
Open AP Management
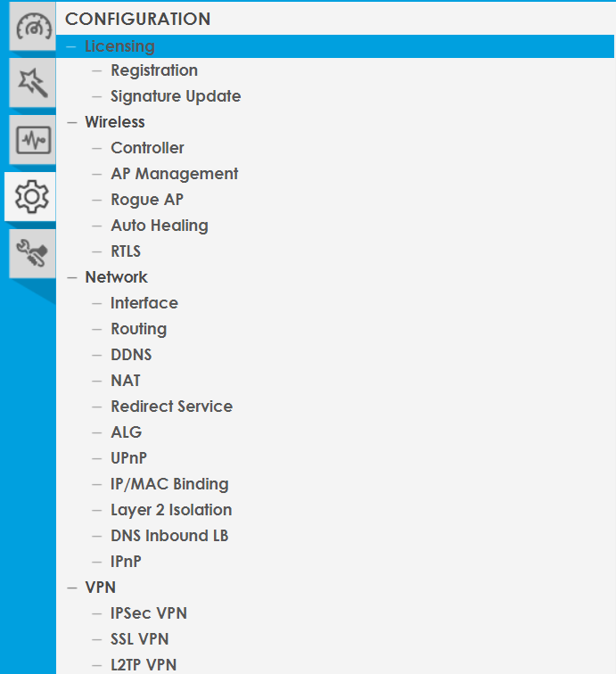(x=174, y=174)
